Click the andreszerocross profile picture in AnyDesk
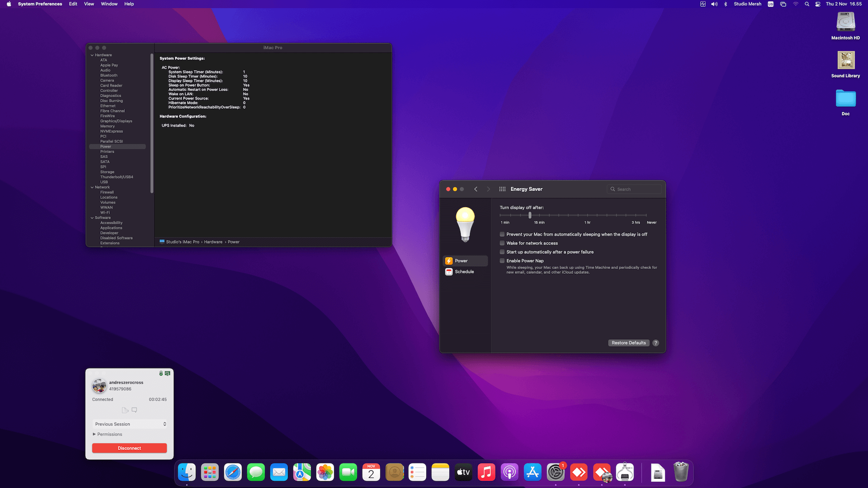This screenshot has height=488, width=868. (99, 386)
